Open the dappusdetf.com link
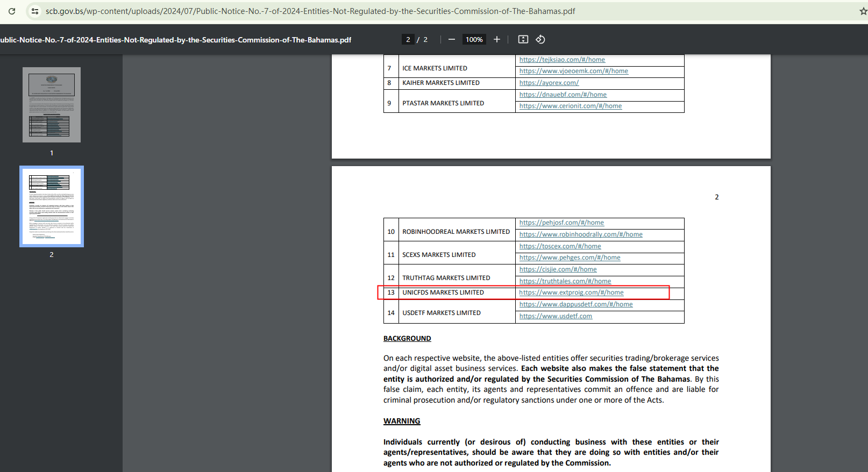 [575, 304]
